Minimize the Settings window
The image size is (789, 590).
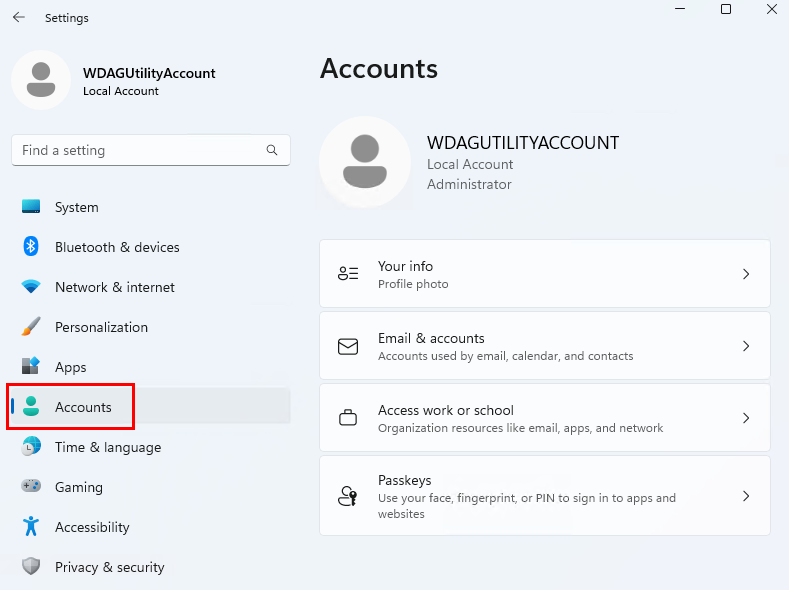(680, 9)
